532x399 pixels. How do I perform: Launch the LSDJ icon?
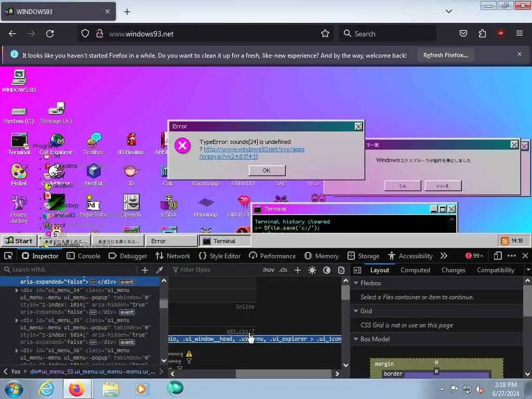tap(169, 206)
